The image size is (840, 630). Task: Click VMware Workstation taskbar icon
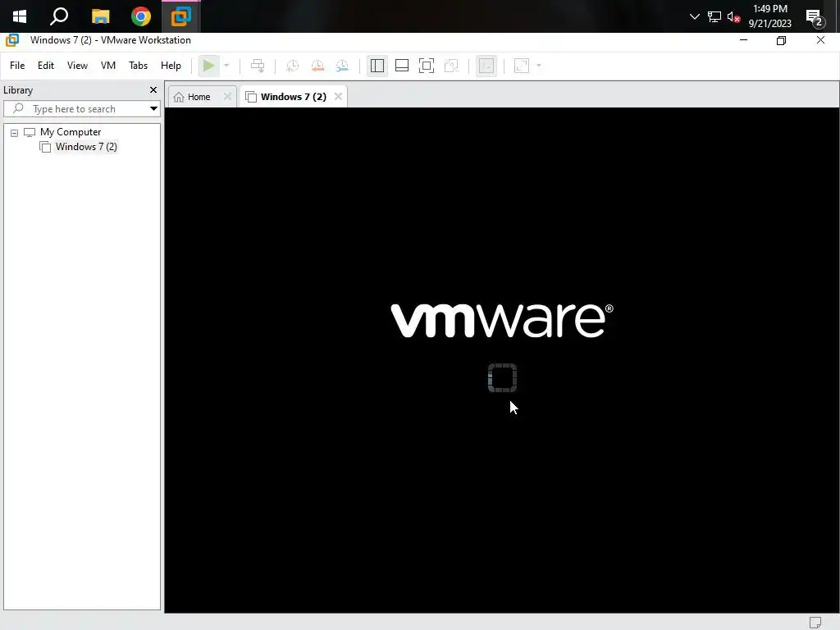coord(181,16)
